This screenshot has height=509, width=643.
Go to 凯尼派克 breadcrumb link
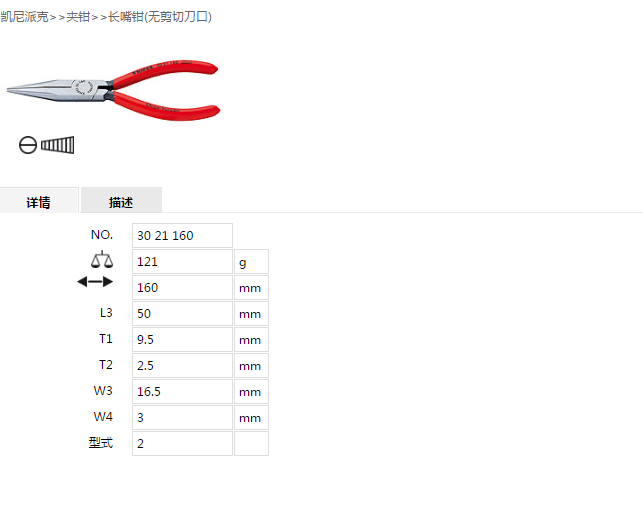(24, 17)
